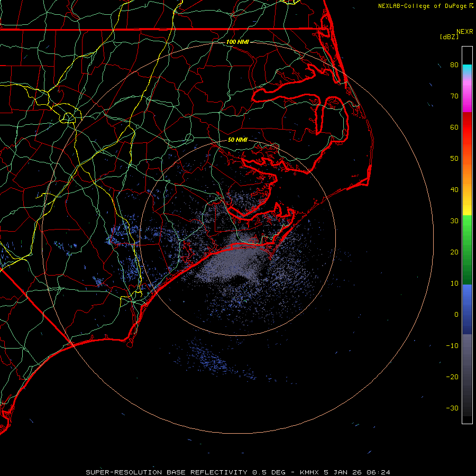Click the 80 dBZ scale value
Image resolution: width=476 pixels, height=476 pixels.
(454, 65)
